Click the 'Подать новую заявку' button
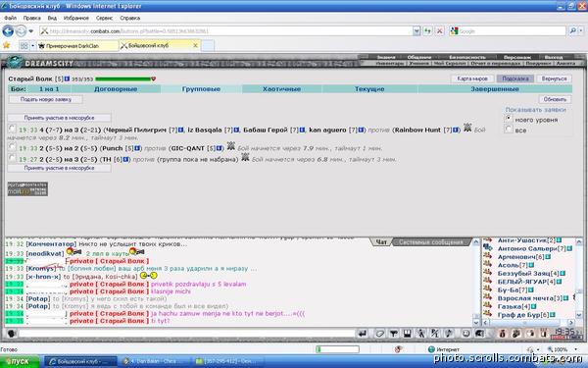Screen dimensions: 588x368 (x=46, y=99)
